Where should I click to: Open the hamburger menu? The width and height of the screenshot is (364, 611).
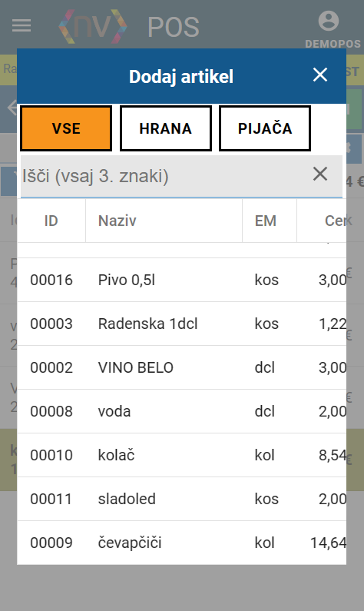22,25
